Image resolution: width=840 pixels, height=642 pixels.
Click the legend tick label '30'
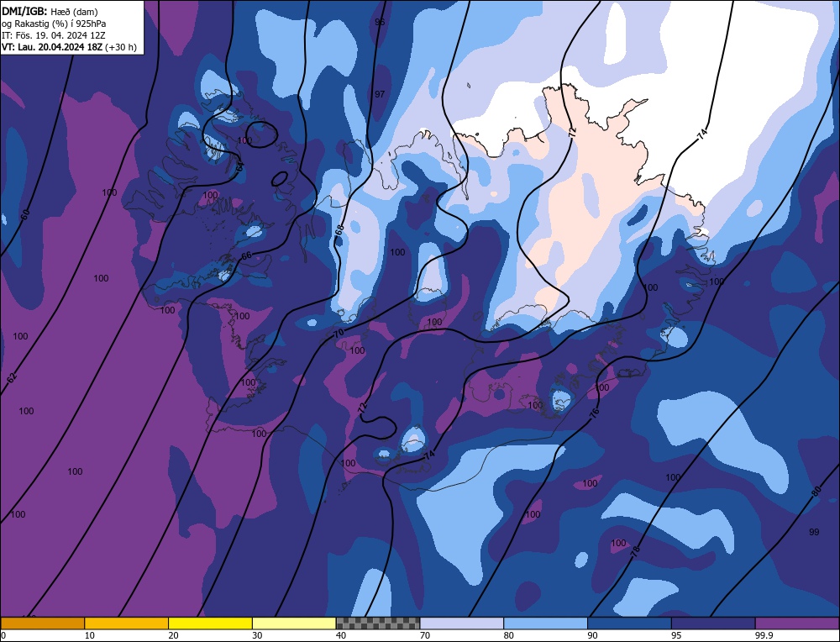point(257,635)
